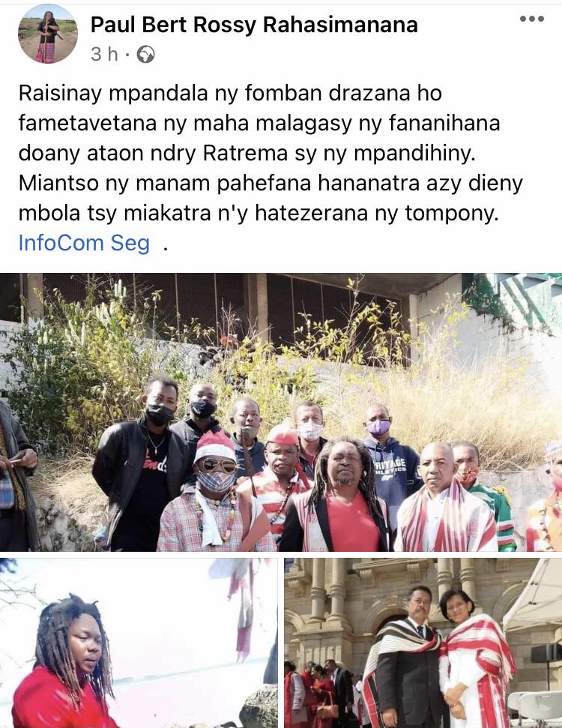Click the "3 h" post timestamp
562x728 pixels.
pyautogui.click(x=104, y=54)
